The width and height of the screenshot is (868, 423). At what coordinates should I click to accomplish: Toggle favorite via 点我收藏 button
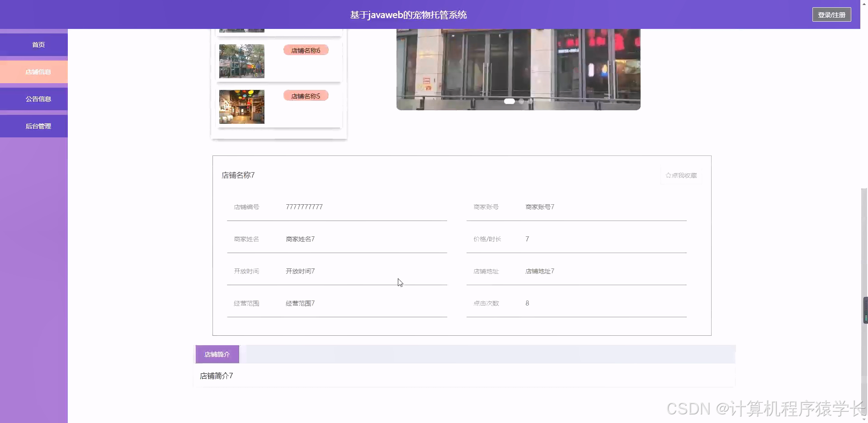(682, 175)
